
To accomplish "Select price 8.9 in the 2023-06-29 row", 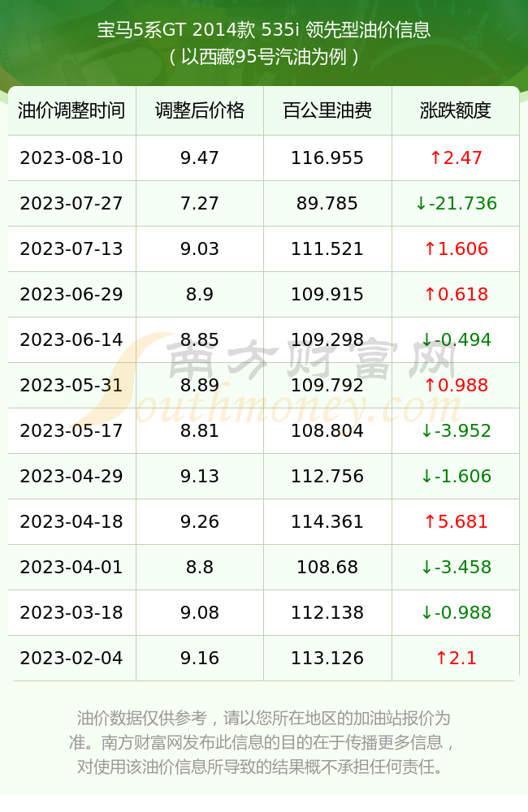I will pyautogui.click(x=200, y=295).
